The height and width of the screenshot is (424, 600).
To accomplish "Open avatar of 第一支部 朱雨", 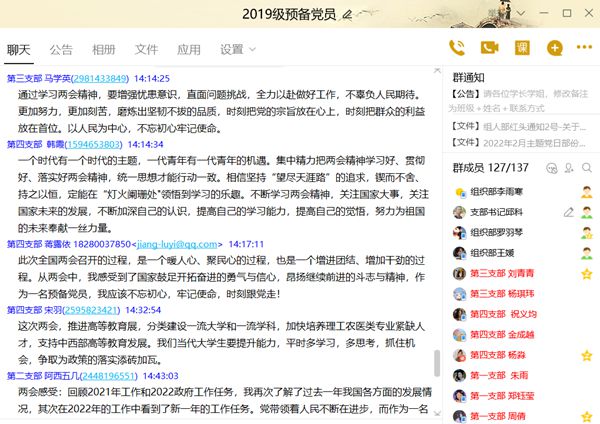I will [x=460, y=376].
